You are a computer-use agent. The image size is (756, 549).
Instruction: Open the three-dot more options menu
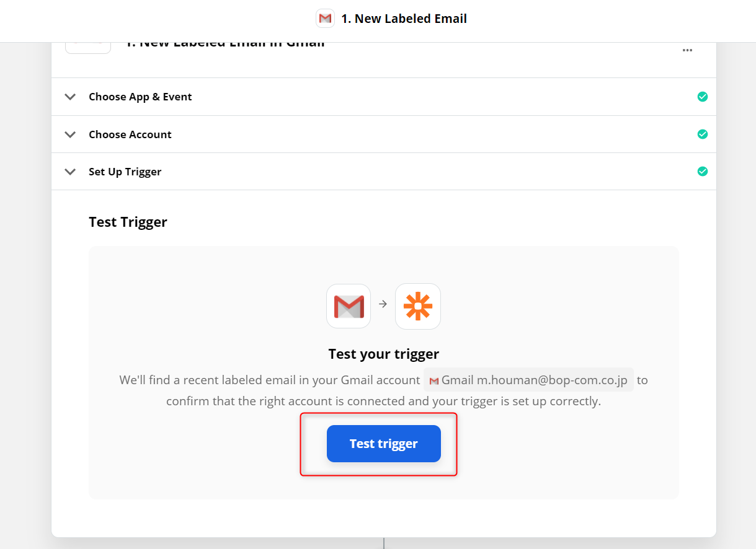687,50
